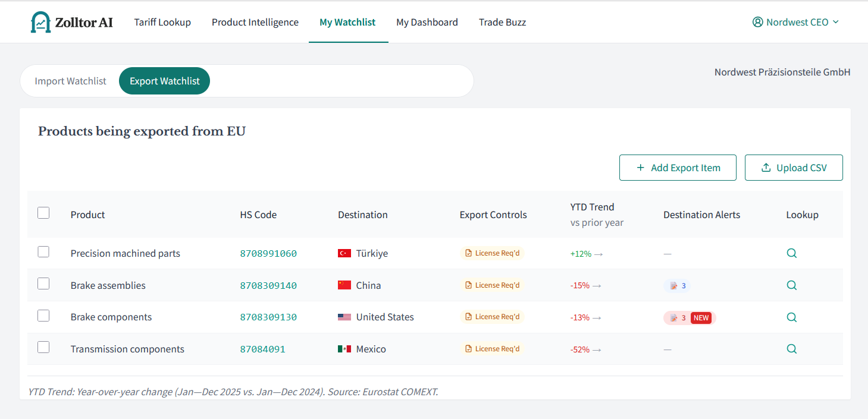Go to Trade Buzz
868x419 pixels.
tap(502, 22)
